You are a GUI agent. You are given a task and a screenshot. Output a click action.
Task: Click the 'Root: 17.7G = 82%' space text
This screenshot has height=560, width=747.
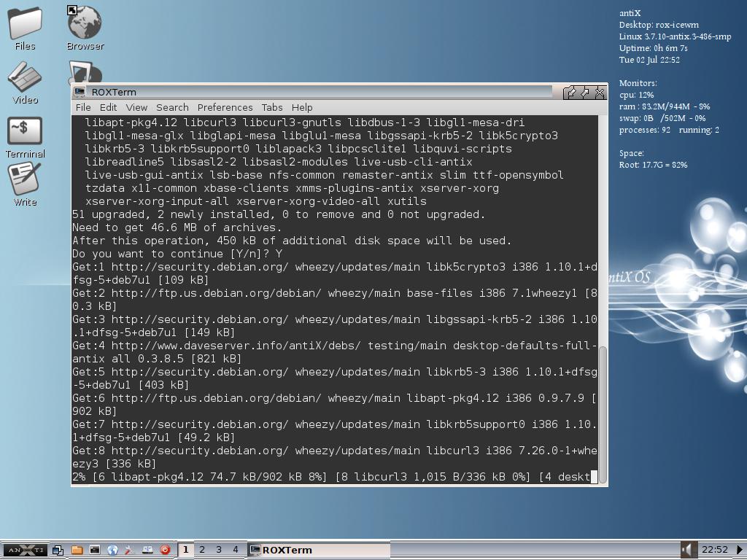click(653, 165)
